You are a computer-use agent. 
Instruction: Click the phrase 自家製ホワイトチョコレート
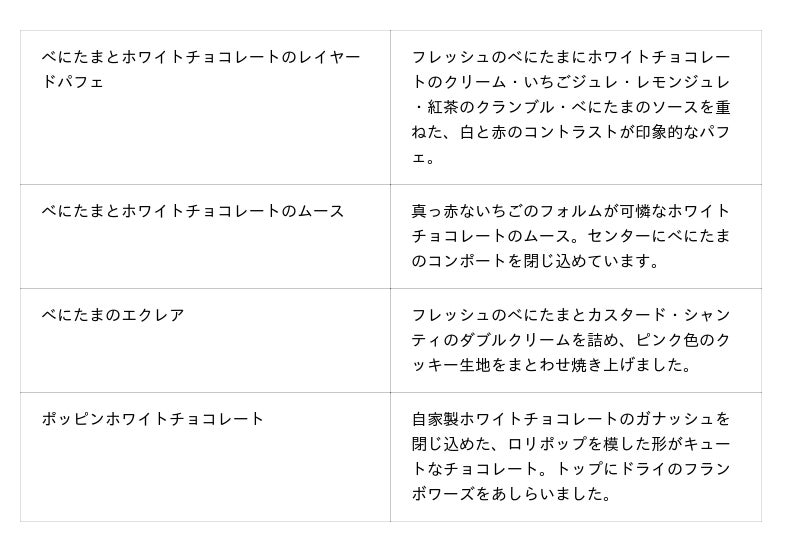pyautogui.click(x=515, y=419)
